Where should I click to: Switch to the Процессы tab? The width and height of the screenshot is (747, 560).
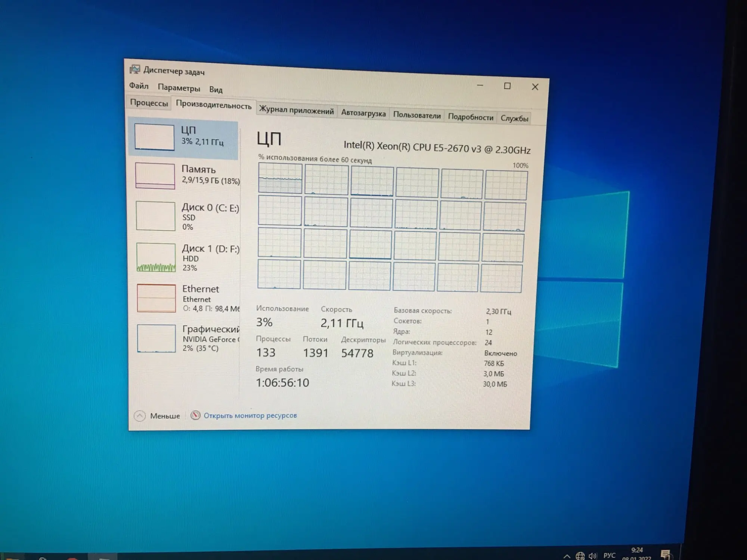pos(149,103)
